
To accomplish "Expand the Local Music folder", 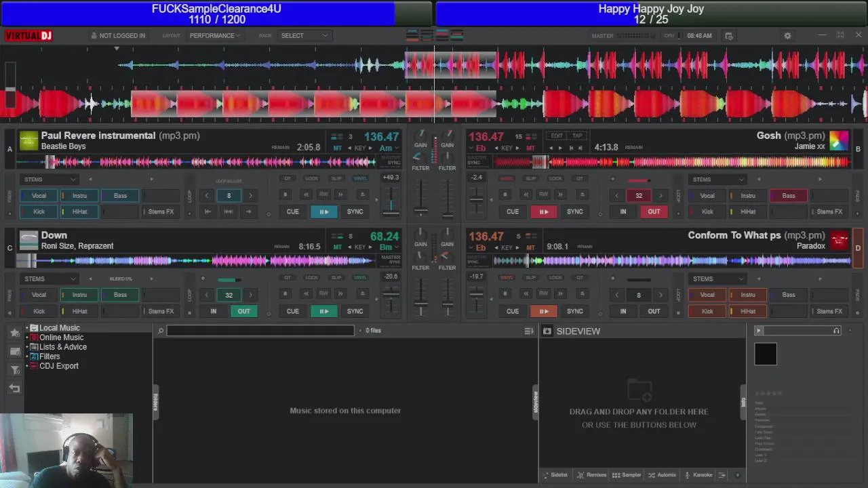I will pos(27,328).
